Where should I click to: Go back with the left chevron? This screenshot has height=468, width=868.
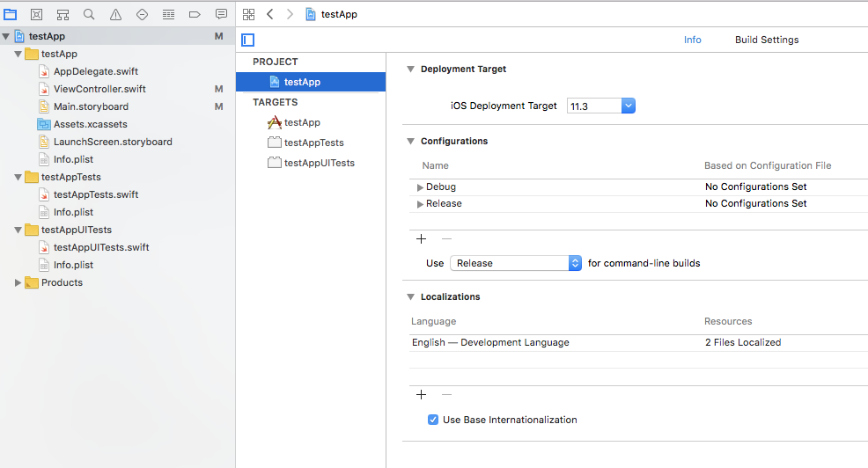270,14
